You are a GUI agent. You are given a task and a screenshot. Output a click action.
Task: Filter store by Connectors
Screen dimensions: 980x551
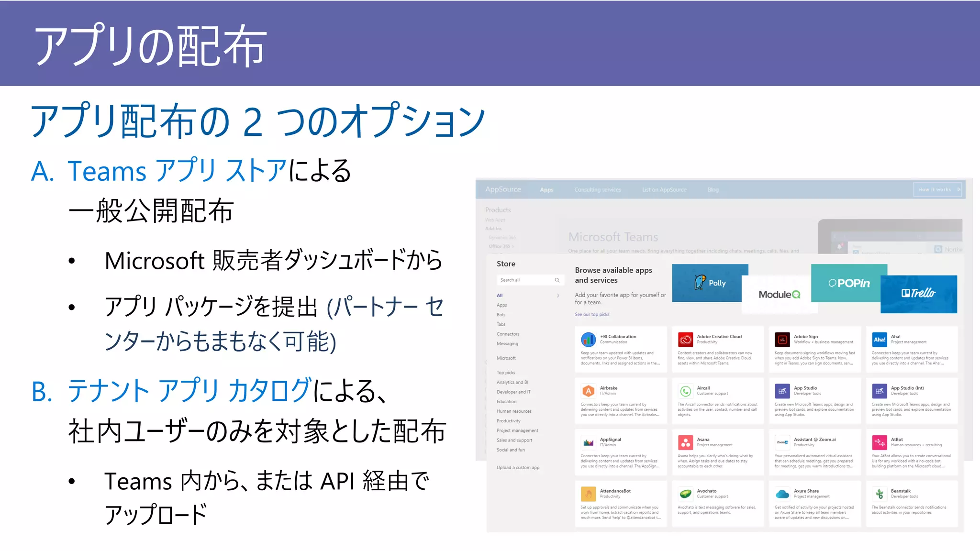coord(508,334)
